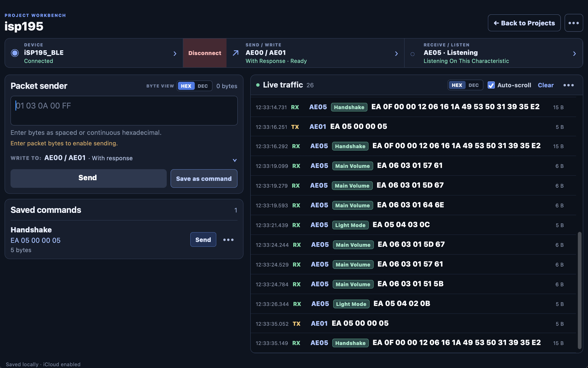Select the 12:33:24.784 Main Volume row
588x368 pixels.
413,284
